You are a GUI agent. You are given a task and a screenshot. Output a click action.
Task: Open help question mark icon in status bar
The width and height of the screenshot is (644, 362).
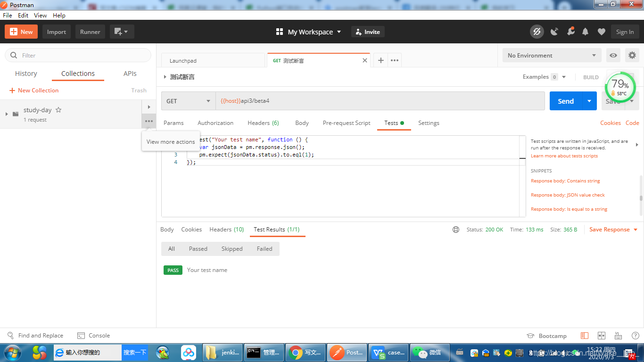pos(635,336)
